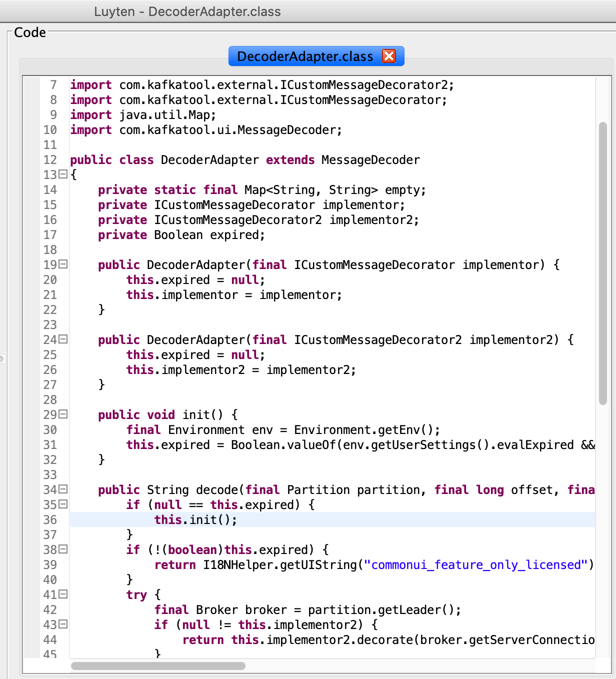This screenshot has width=616, height=679.
Task: Click the horizontal scrollbar thumb
Action: click(158, 665)
